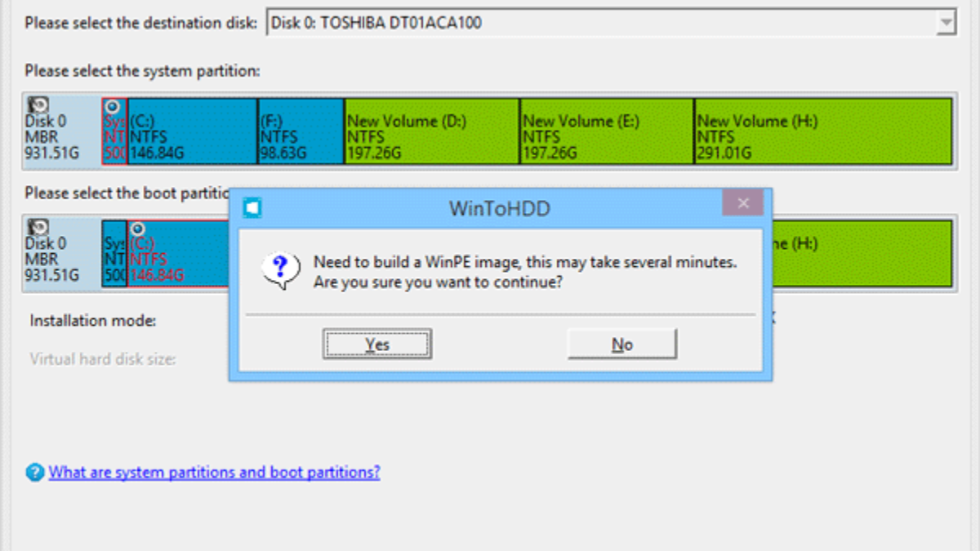This screenshot has width=980, height=551.
Task: Expand destination disk list arrow
Action: pos(946,24)
